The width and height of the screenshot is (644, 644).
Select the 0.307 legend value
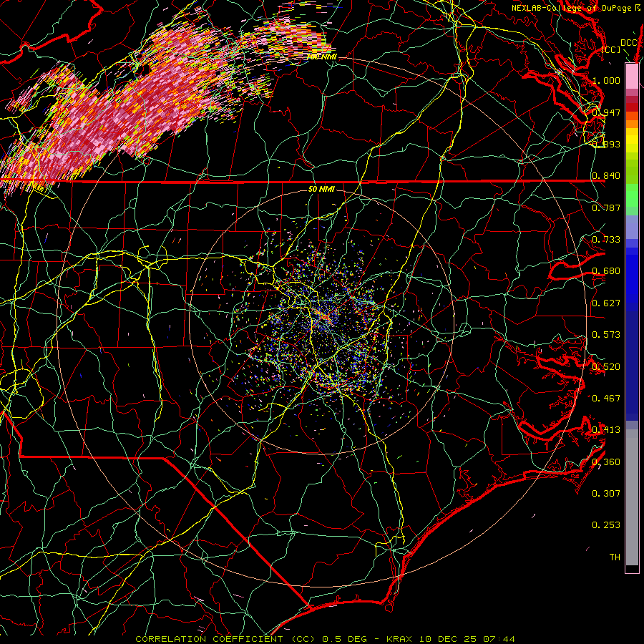606,493
